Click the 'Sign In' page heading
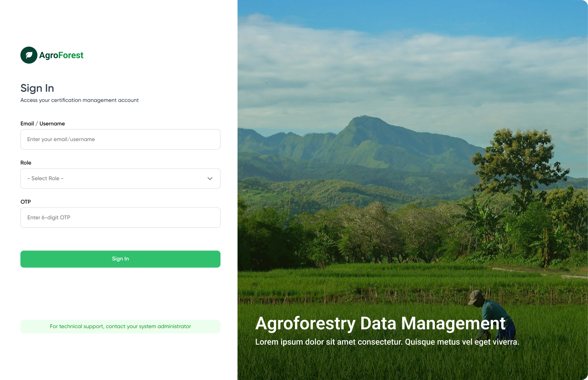Image resolution: width=588 pixels, height=380 pixels. (37, 88)
